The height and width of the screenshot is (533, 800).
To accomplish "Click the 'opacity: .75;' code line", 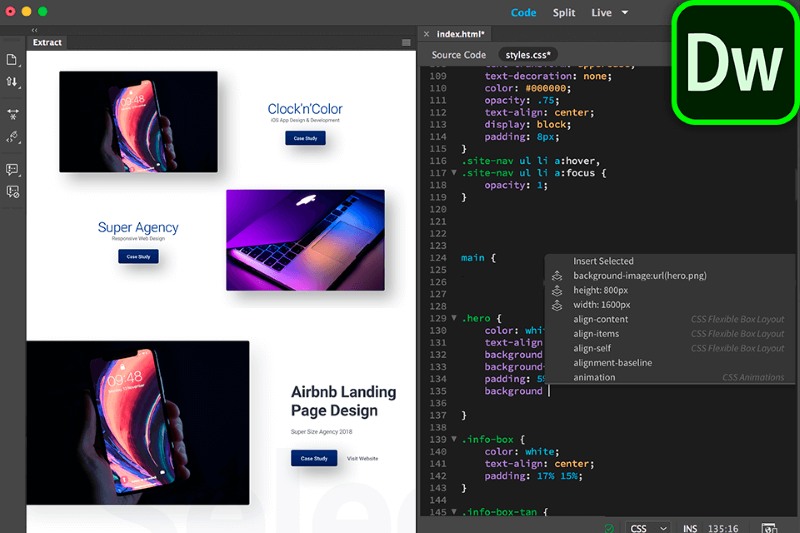I will point(521,100).
